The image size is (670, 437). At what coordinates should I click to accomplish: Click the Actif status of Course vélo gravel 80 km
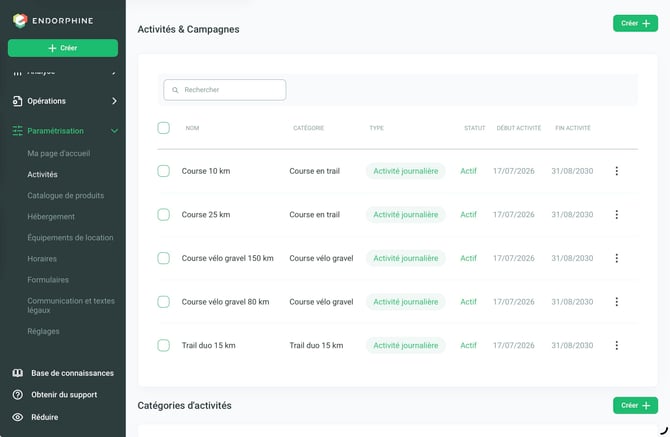pos(468,302)
